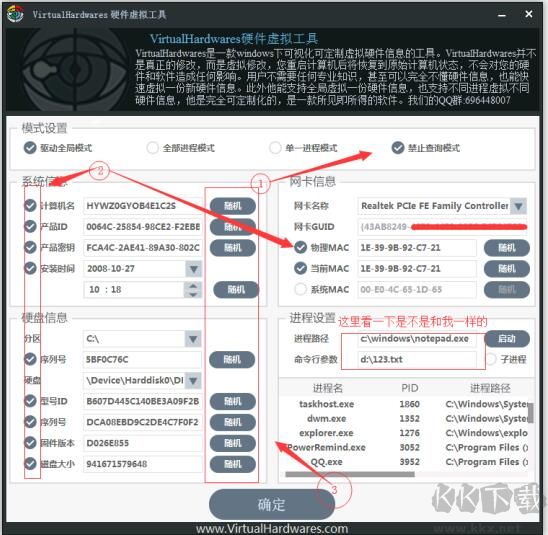Click the PID column header
Screen dimensions: 548x535
(x=410, y=388)
